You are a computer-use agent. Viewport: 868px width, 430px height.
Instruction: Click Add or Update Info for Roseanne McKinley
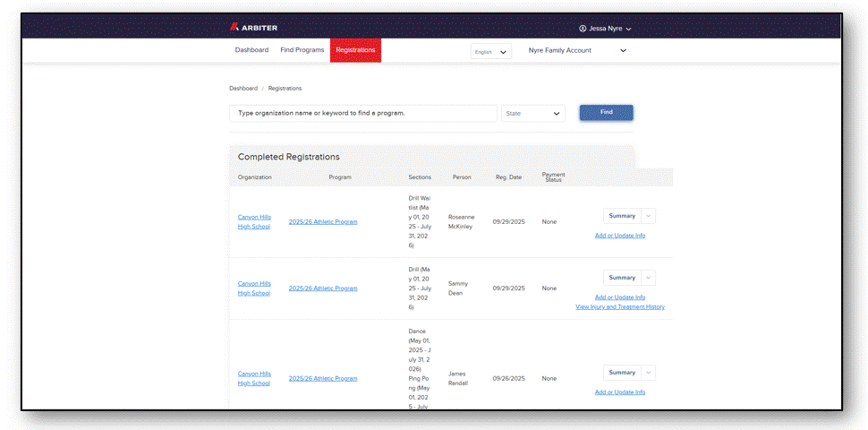pyautogui.click(x=620, y=236)
